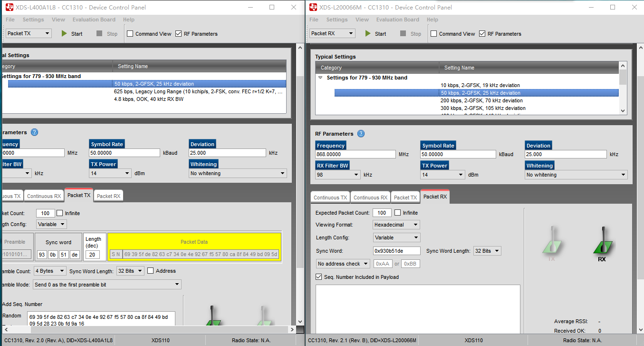Switch to Packet TX tab in XDS-L200066M window

pyautogui.click(x=405, y=198)
